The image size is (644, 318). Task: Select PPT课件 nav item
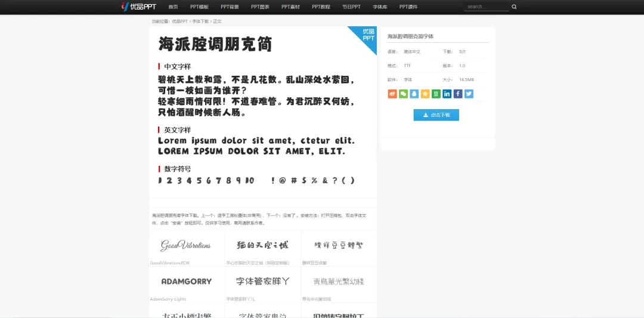pos(408,7)
